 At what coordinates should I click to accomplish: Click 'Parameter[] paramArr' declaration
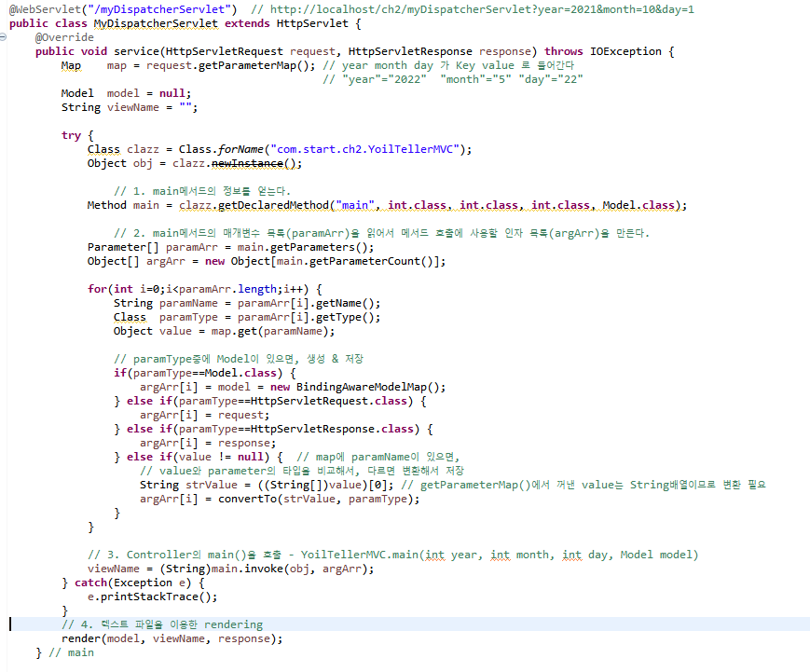tap(152, 247)
